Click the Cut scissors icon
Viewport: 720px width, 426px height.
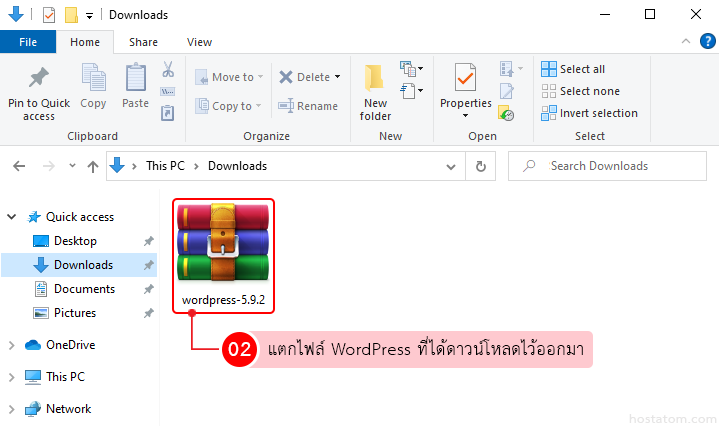pos(168,70)
